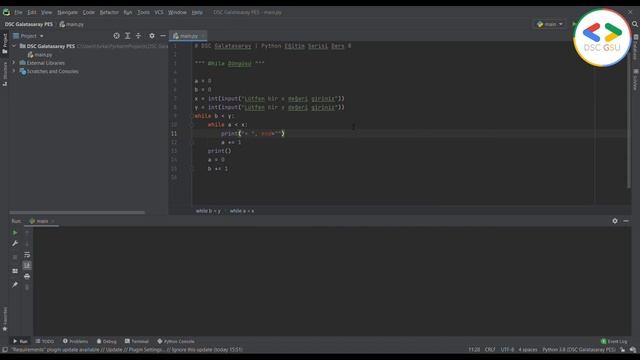This screenshot has width=640, height=360.
Task: Click the Down stack trace arrow icon
Action: [27, 244]
